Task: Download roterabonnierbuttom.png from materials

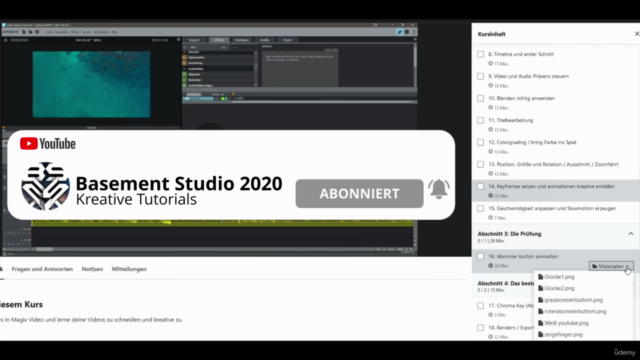Action: 575,311
